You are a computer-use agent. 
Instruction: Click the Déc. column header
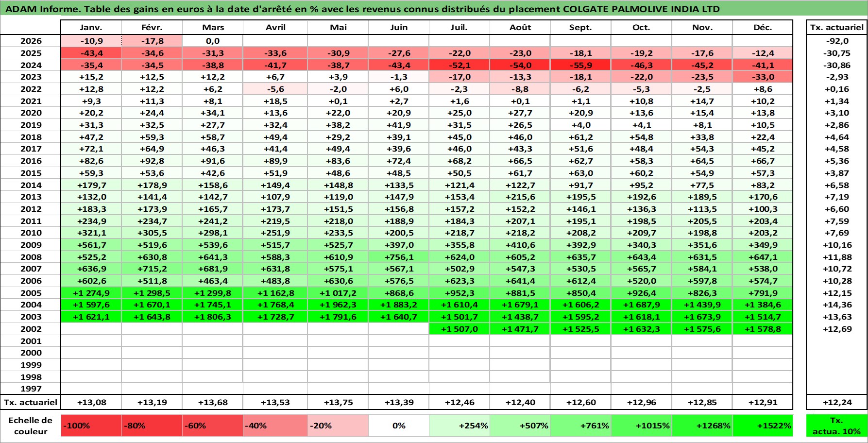pos(763,28)
